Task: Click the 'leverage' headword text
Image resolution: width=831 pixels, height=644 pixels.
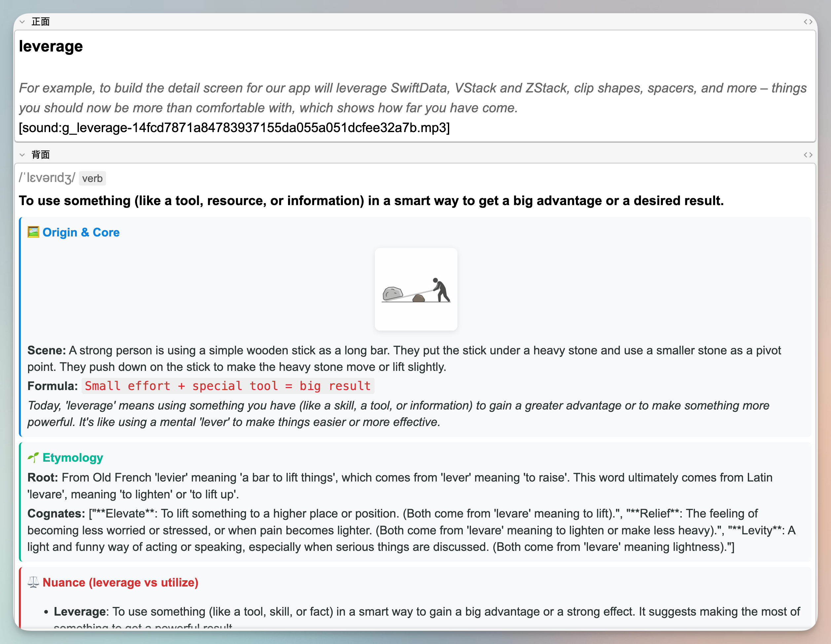Action: pos(51,47)
